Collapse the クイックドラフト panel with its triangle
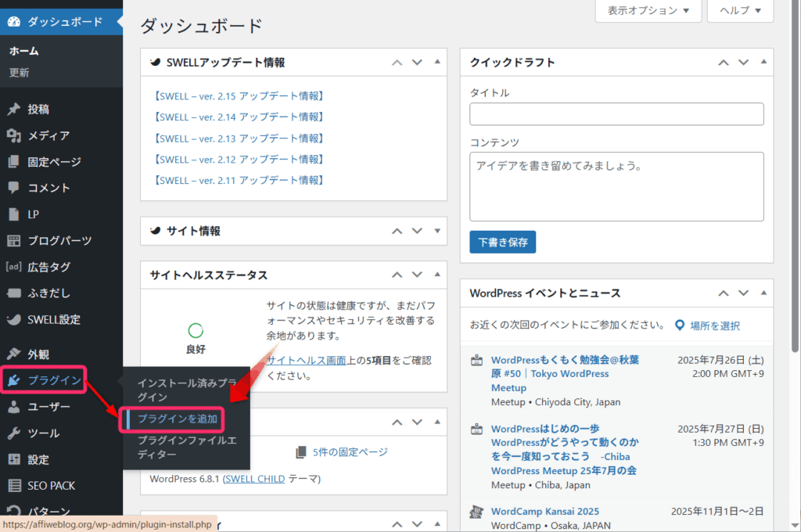Image resolution: width=801 pixels, height=532 pixels. pyautogui.click(x=763, y=62)
